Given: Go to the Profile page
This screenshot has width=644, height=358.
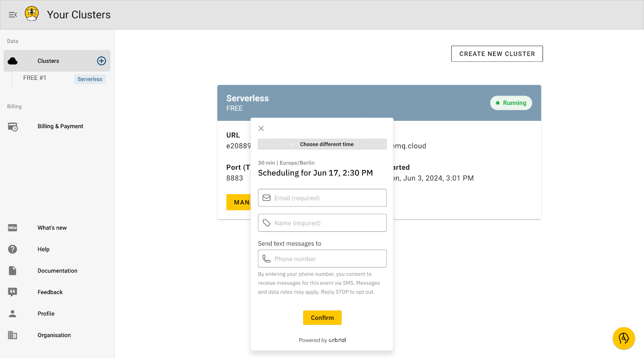Looking at the screenshot, I should pyautogui.click(x=46, y=314).
